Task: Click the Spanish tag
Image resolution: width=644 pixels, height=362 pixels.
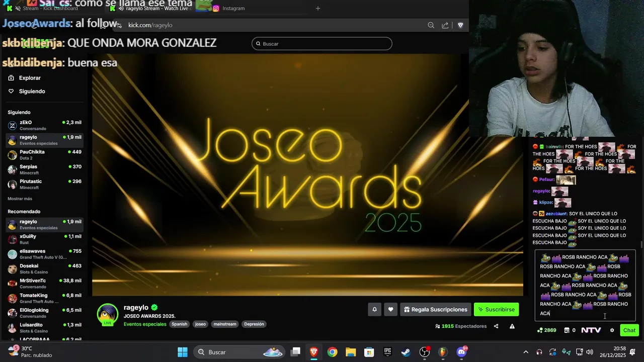Action: pos(179,324)
